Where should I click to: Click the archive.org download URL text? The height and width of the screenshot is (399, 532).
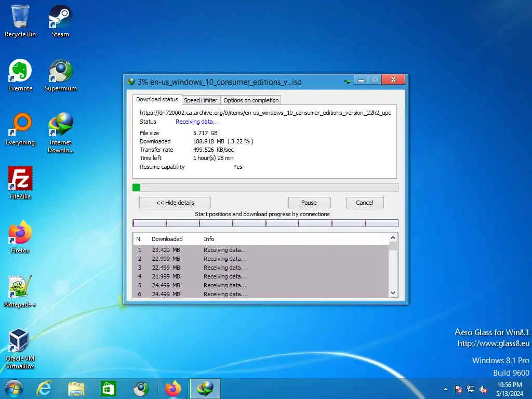pyautogui.click(x=265, y=113)
